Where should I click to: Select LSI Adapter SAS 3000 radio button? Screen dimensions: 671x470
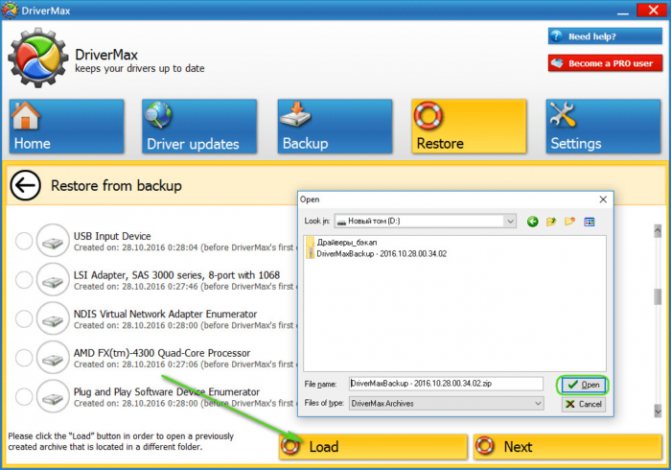coord(24,280)
